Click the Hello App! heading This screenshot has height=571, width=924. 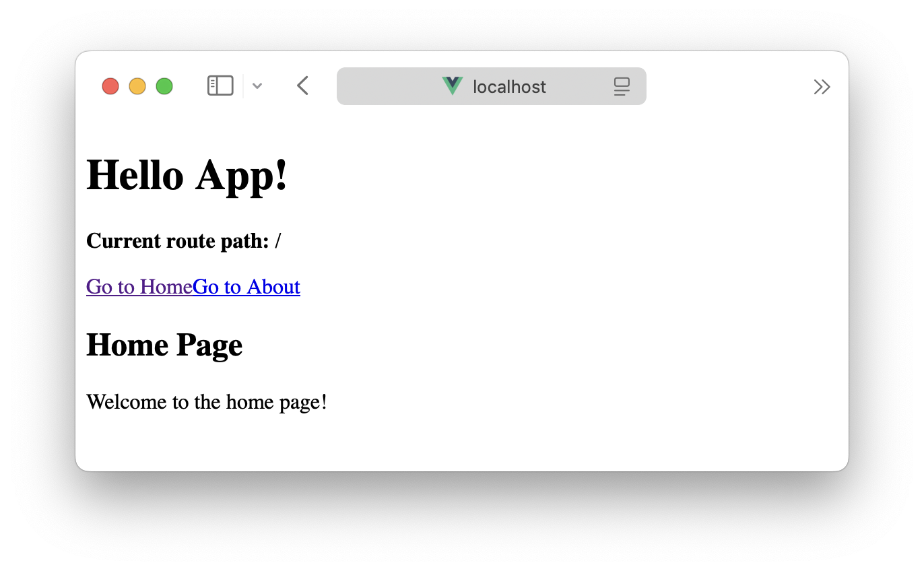point(187,175)
